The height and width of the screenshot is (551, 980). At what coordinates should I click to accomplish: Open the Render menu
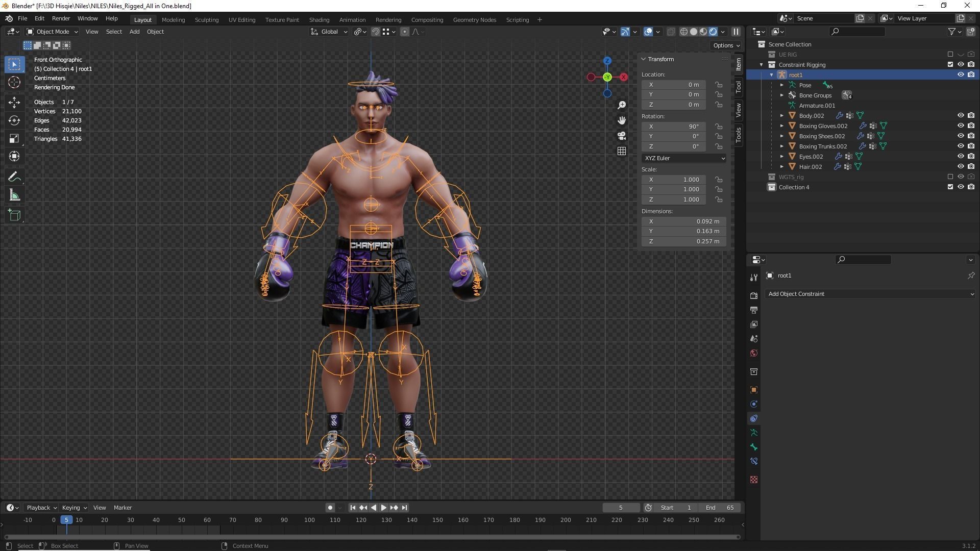(61, 18)
